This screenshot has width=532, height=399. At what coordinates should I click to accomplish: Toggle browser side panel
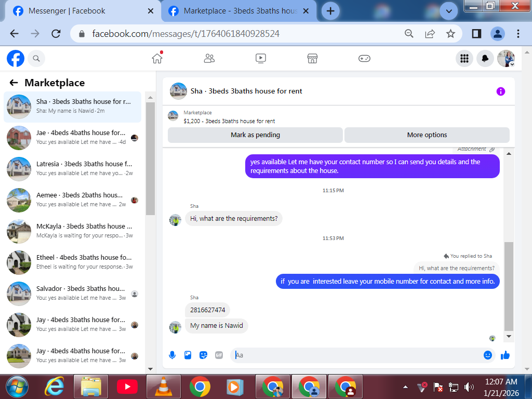(x=476, y=34)
